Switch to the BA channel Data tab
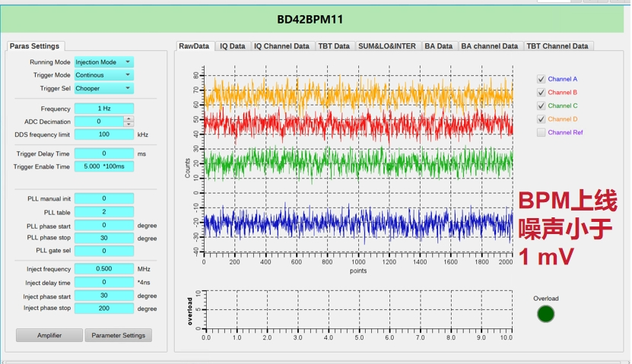 490,46
